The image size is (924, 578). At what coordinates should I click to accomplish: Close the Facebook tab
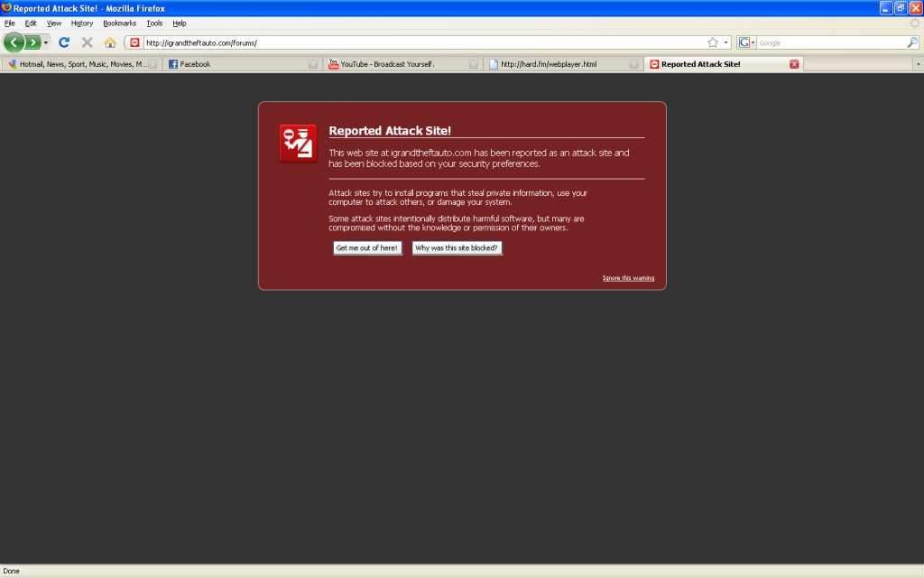click(x=313, y=64)
